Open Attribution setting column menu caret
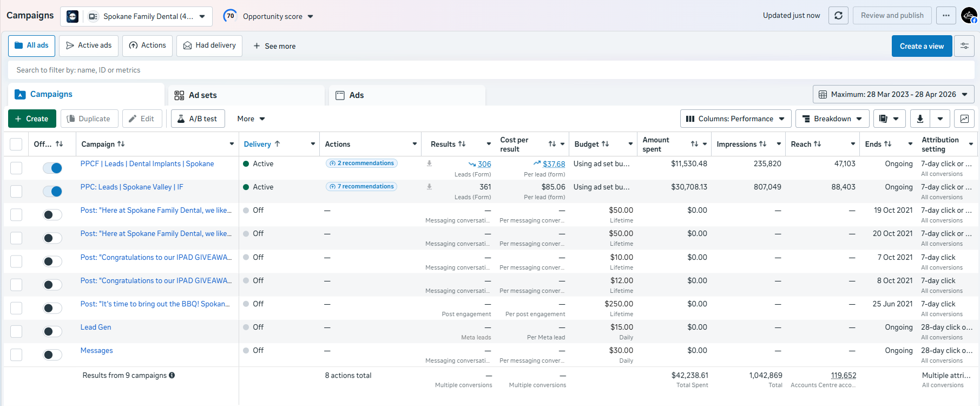The image size is (980, 406). point(971,144)
